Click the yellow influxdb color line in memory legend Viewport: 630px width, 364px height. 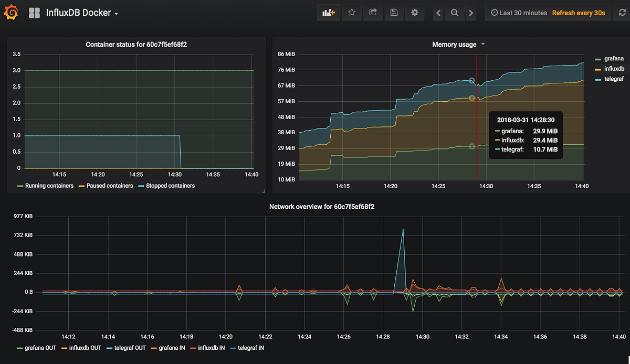(x=598, y=69)
